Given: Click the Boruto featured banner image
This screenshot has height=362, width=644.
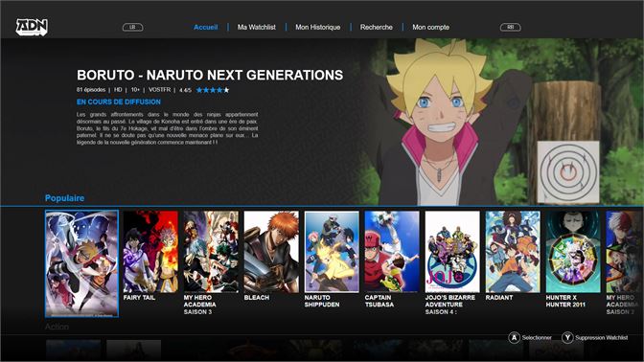Looking at the screenshot, I should 499,122.
